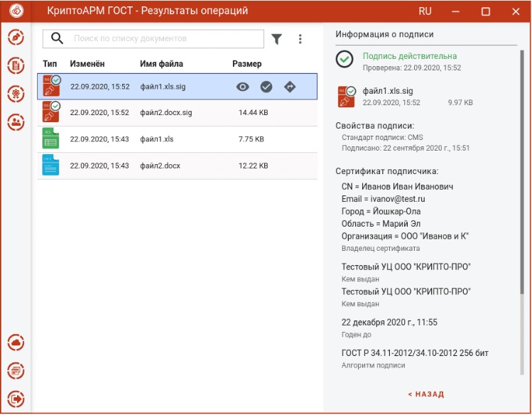The height and width of the screenshot is (415, 532).
Task: Open the three-dot more options menu
Action: pyautogui.click(x=300, y=39)
